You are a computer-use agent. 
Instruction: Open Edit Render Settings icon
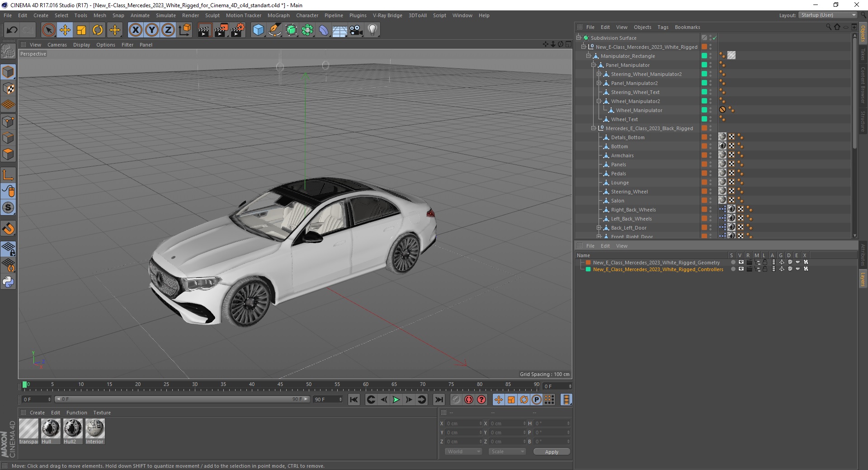(238, 30)
